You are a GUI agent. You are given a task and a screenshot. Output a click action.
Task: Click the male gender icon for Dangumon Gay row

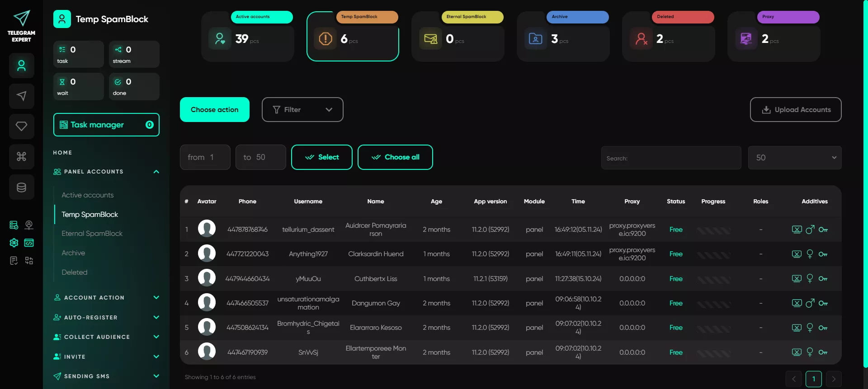(810, 303)
